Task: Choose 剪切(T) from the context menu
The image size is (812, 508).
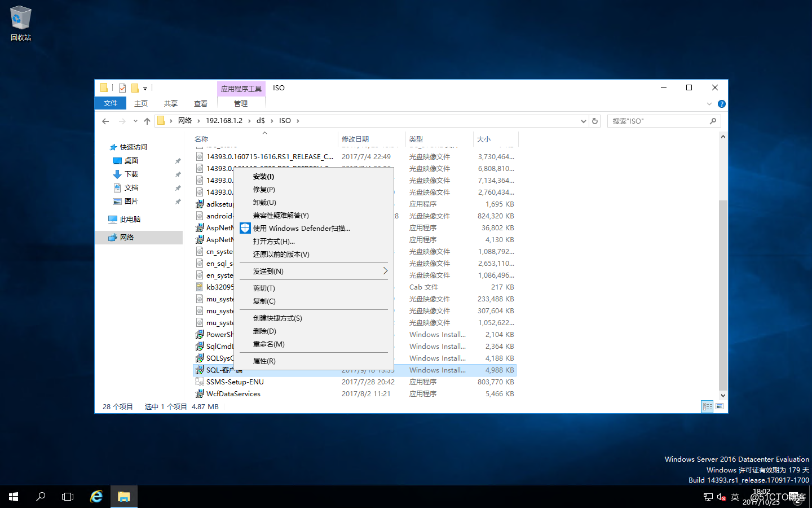Action: pos(314,288)
